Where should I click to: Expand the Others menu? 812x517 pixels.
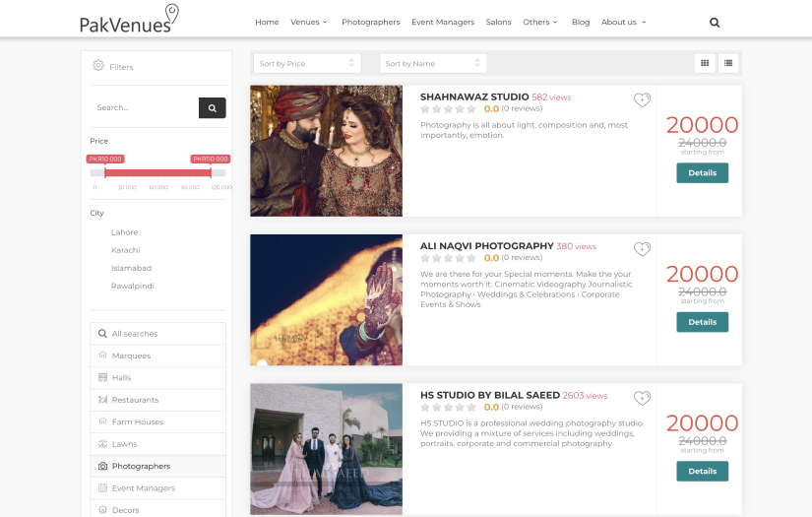pyautogui.click(x=540, y=22)
